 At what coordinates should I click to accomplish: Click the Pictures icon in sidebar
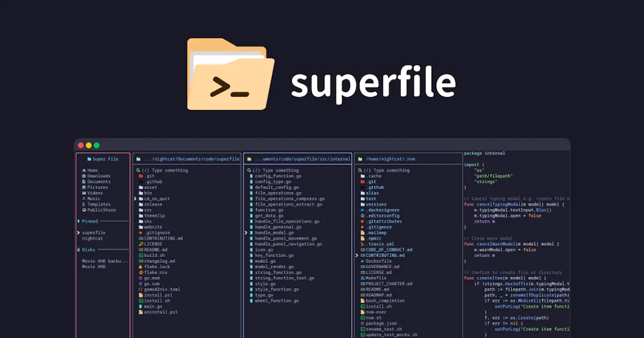[84, 187]
